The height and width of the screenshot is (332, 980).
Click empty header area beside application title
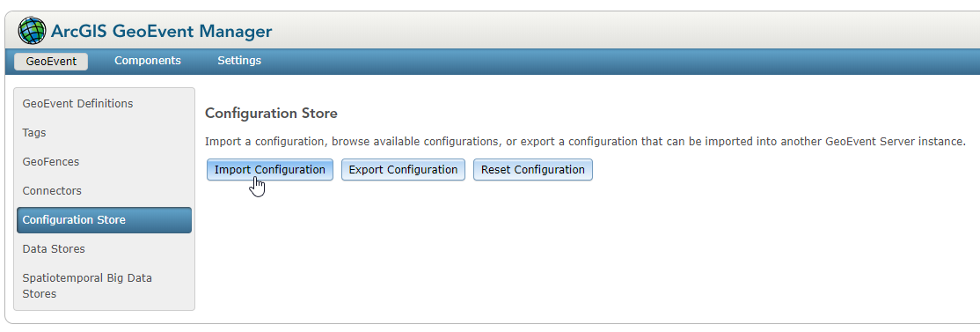[x=625, y=31]
